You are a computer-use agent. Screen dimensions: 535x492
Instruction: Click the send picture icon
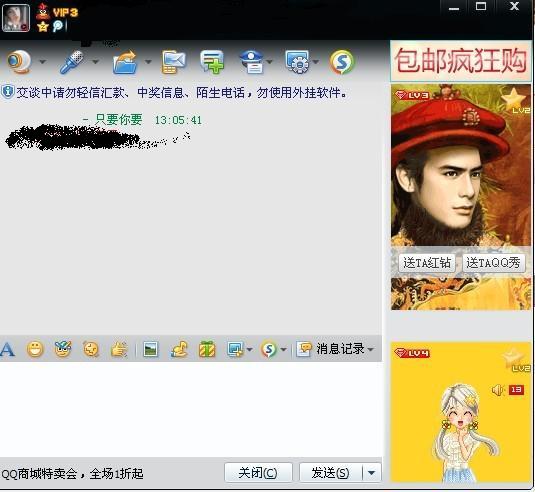(x=150, y=349)
